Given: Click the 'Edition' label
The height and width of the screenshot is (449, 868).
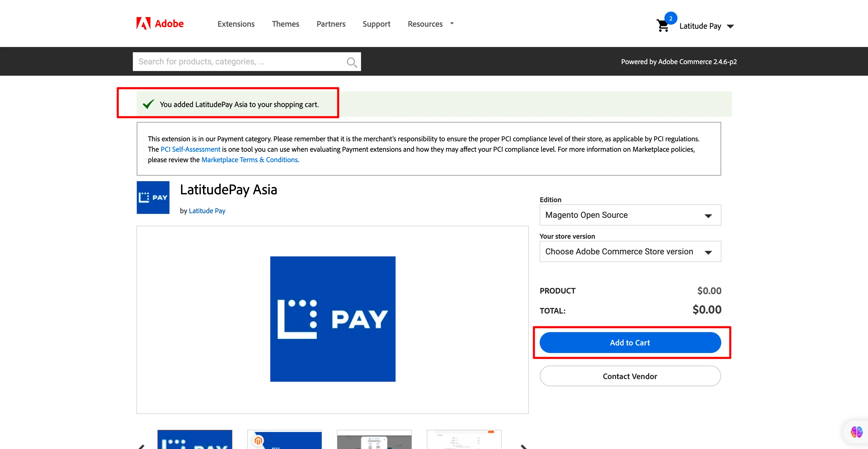Looking at the screenshot, I should click(x=551, y=200).
